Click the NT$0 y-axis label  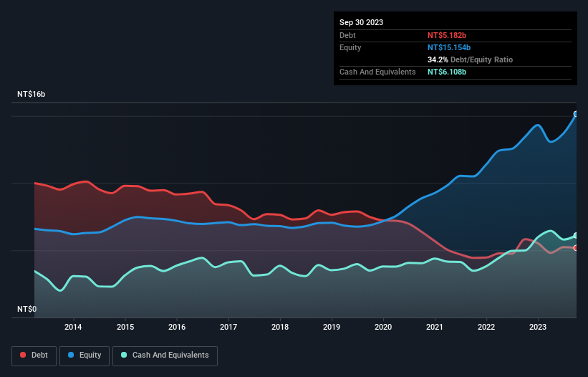27,309
